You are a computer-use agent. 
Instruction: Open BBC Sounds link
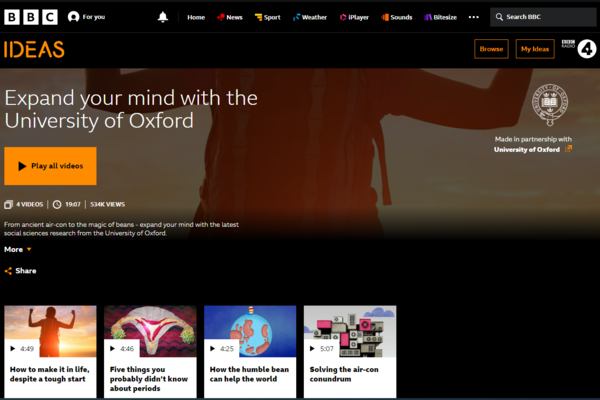[396, 17]
